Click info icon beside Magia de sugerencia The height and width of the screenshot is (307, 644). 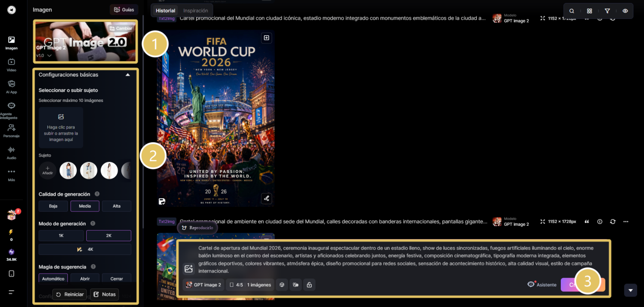pos(93,267)
